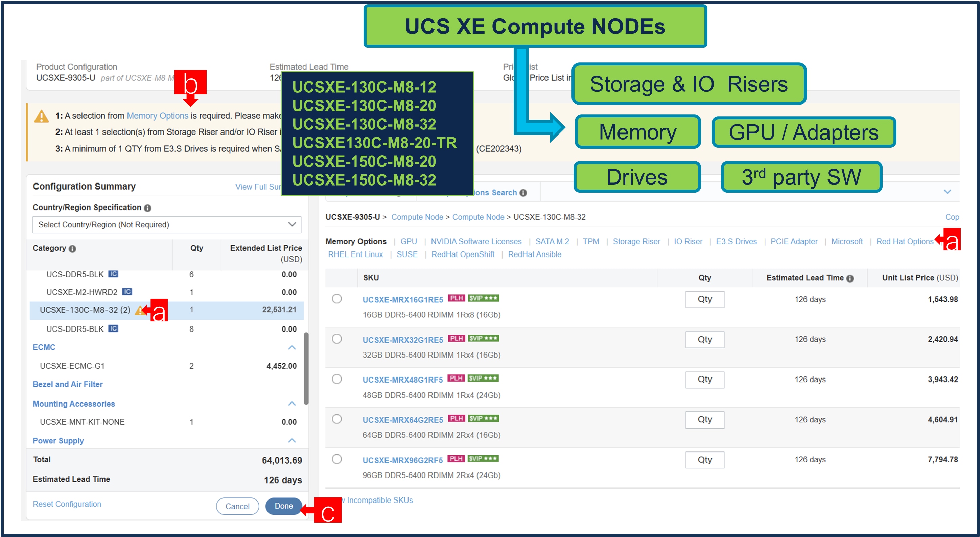
Task: Click the IC badge on UCS-DDR5-BLK row with qty 8
Action: [x=113, y=328]
